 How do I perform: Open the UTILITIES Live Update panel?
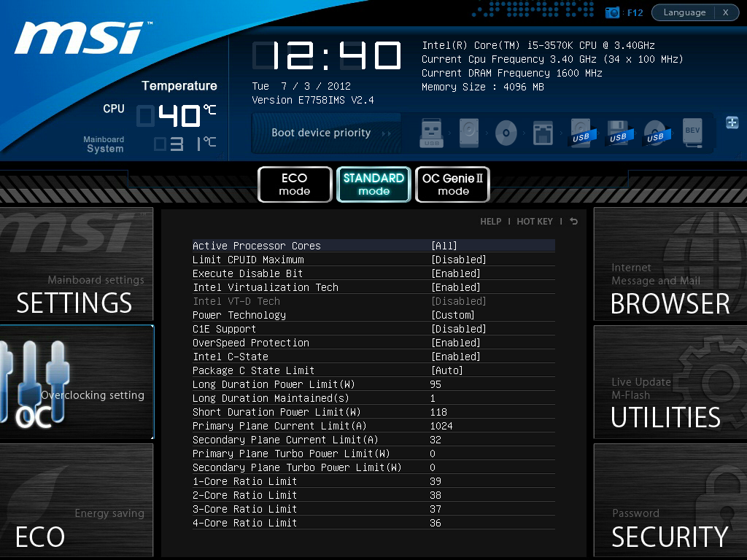[x=670, y=382]
